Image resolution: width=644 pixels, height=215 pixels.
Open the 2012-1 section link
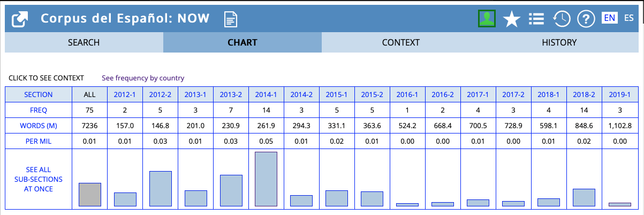(125, 94)
